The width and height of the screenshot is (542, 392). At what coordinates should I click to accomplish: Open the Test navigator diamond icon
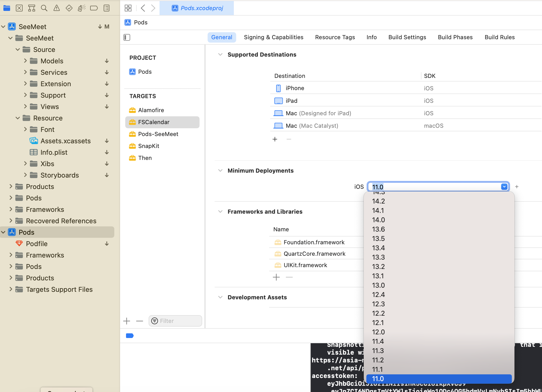point(69,8)
